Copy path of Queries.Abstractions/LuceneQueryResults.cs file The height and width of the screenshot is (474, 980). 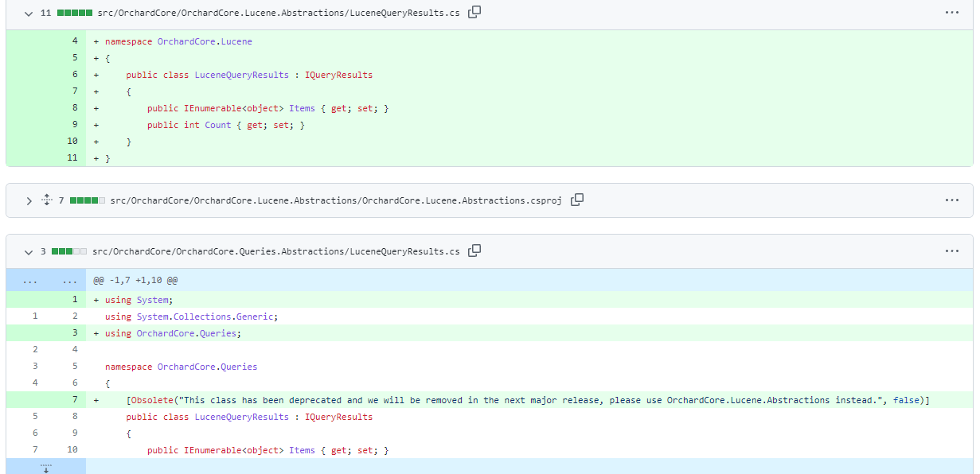coord(474,251)
